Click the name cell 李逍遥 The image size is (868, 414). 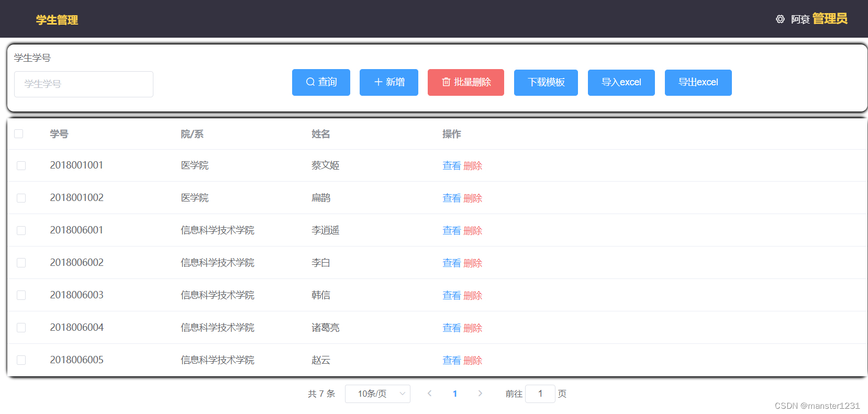pos(326,230)
